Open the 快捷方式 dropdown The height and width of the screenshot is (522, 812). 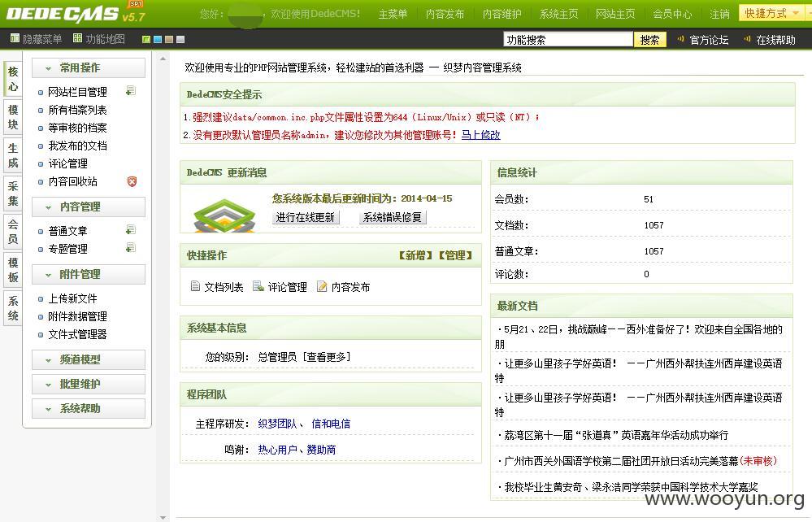(x=771, y=13)
